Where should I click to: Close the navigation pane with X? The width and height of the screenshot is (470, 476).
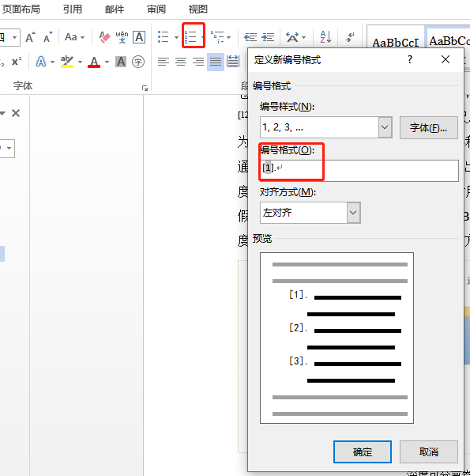coord(16,113)
